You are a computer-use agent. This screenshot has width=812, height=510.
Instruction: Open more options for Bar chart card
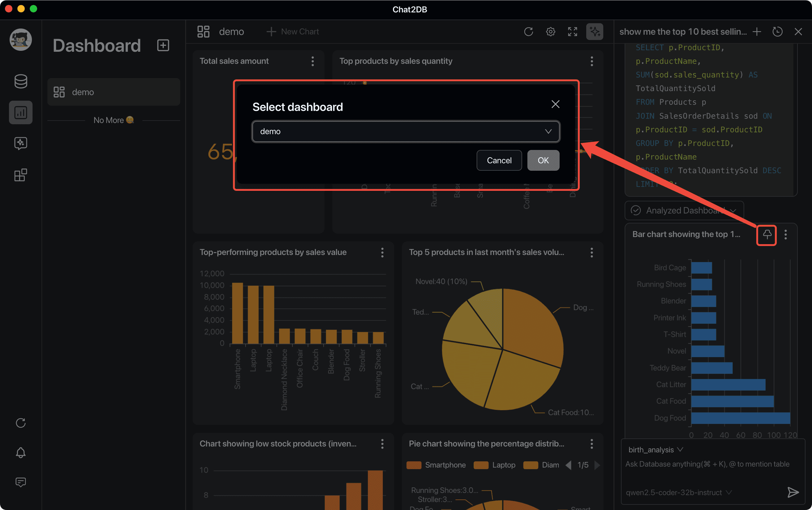tap(785, 235)
